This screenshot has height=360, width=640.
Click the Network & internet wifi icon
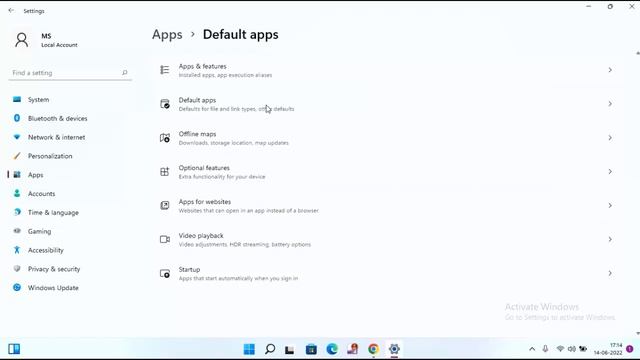(x=17, y=137)
